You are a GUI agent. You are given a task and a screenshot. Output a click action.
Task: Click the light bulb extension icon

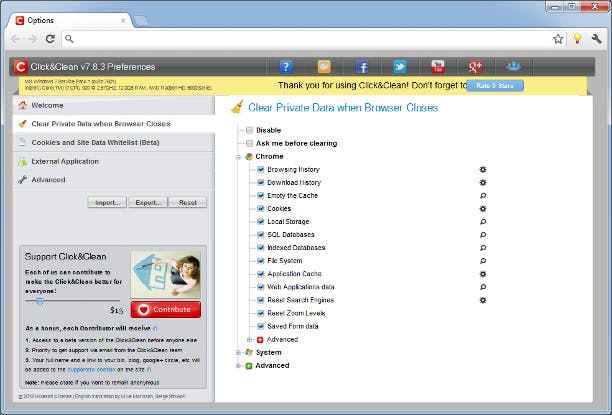click(x=577, y=39)
